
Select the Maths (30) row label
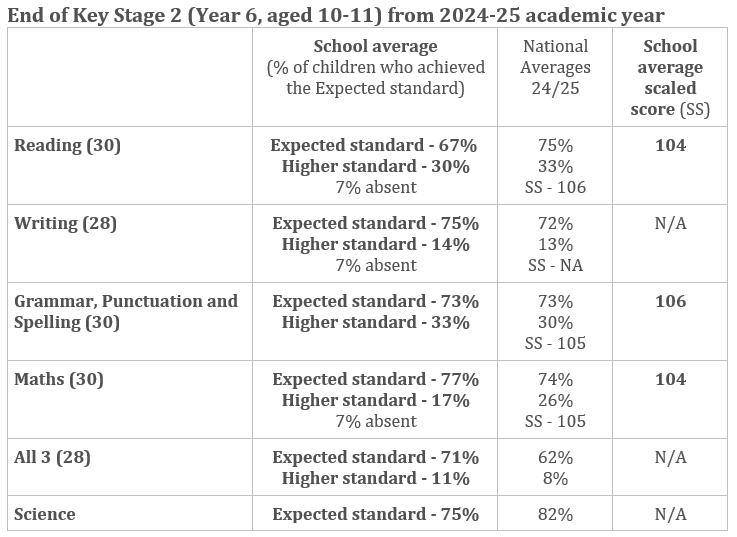(x=59, y=379)
